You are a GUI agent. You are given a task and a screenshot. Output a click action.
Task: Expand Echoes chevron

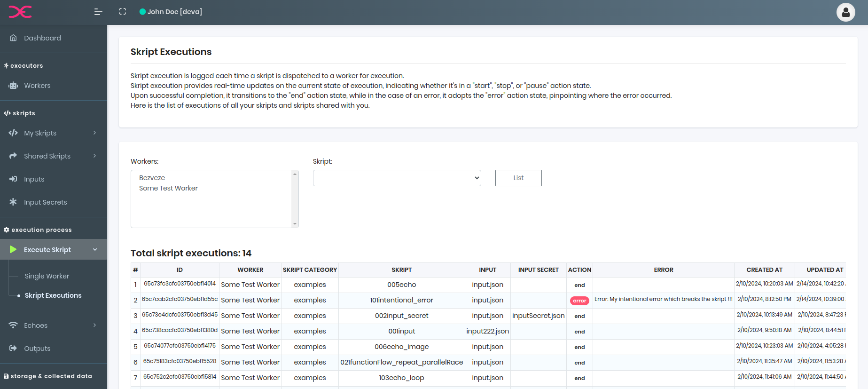[x=94, y=325]
